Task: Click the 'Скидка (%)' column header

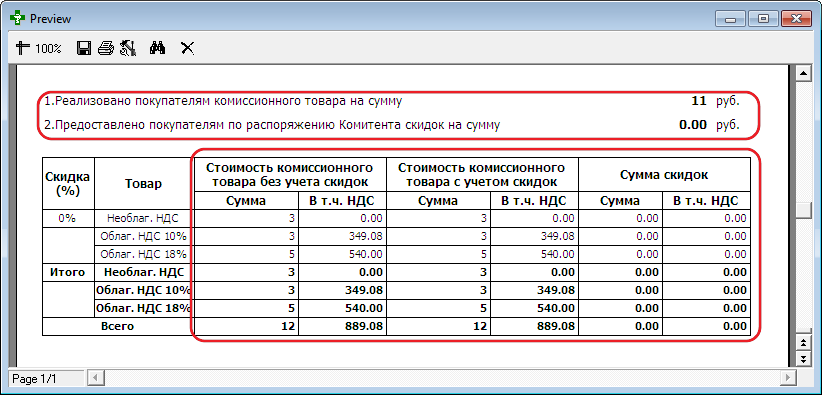Action: point(68,183)
